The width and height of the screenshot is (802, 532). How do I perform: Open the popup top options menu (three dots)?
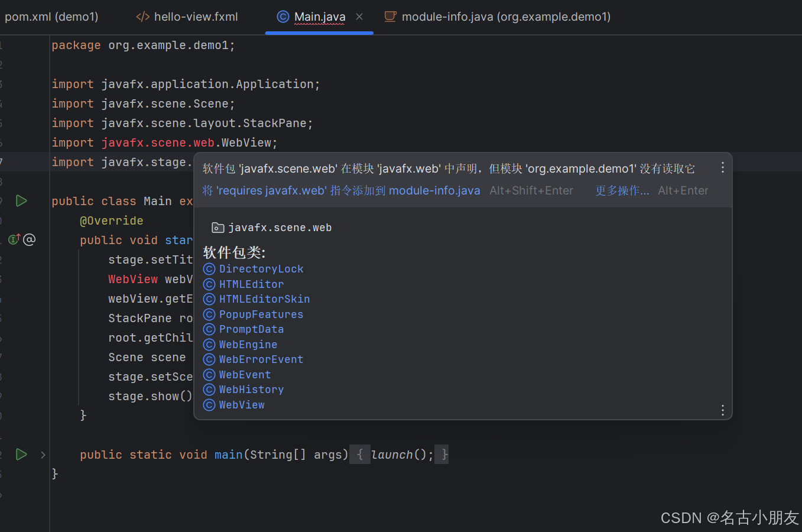[x=722, y=168]
